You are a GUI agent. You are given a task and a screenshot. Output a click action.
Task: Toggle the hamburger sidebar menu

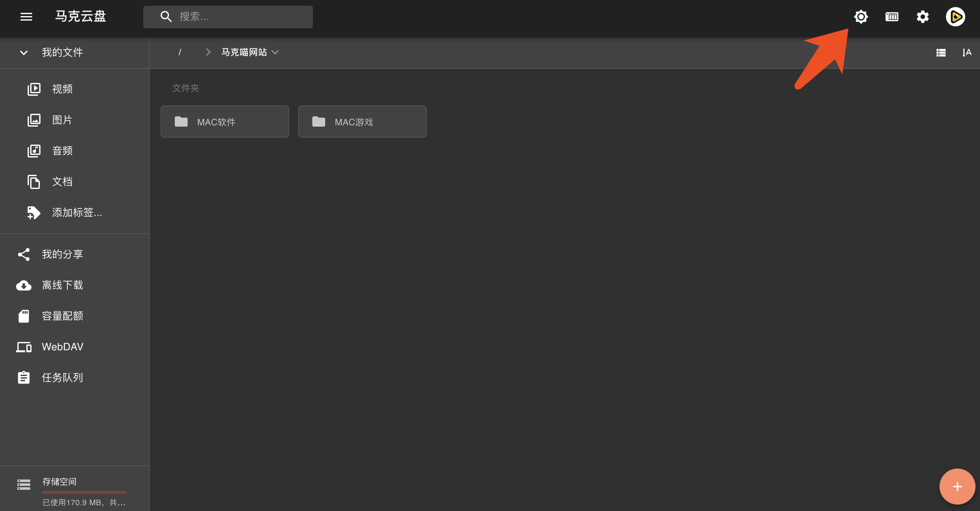(26, 17)
